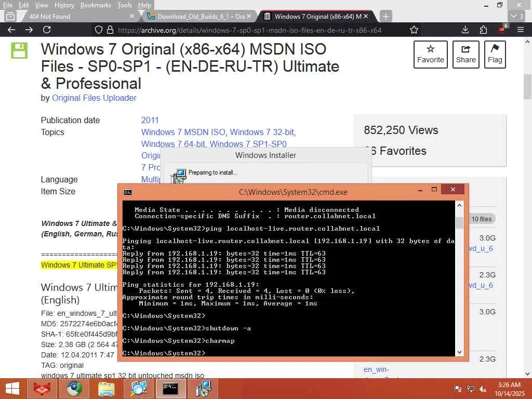The image size is (532, 399).
Task: Click the cmd window scroll down arrow
Action: 459,352
